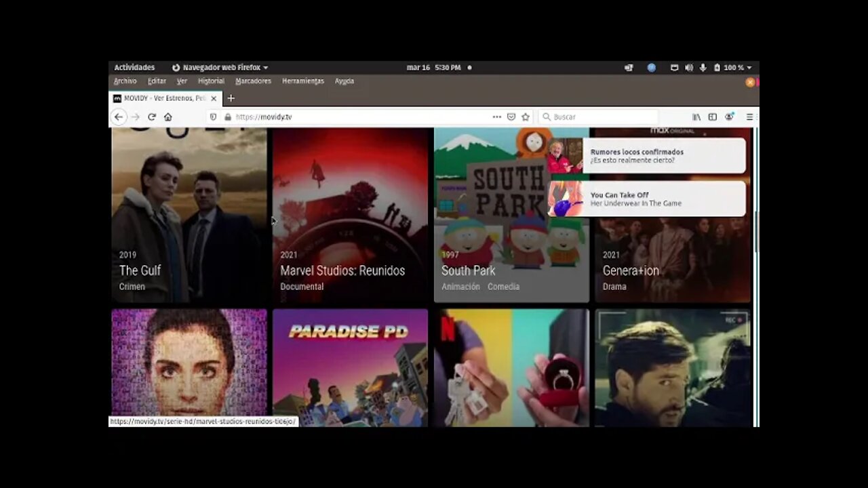The height and width of the screenshot is (488, 868).
Task: Toggle the sidebar view icon
Action: pos(713,117)
